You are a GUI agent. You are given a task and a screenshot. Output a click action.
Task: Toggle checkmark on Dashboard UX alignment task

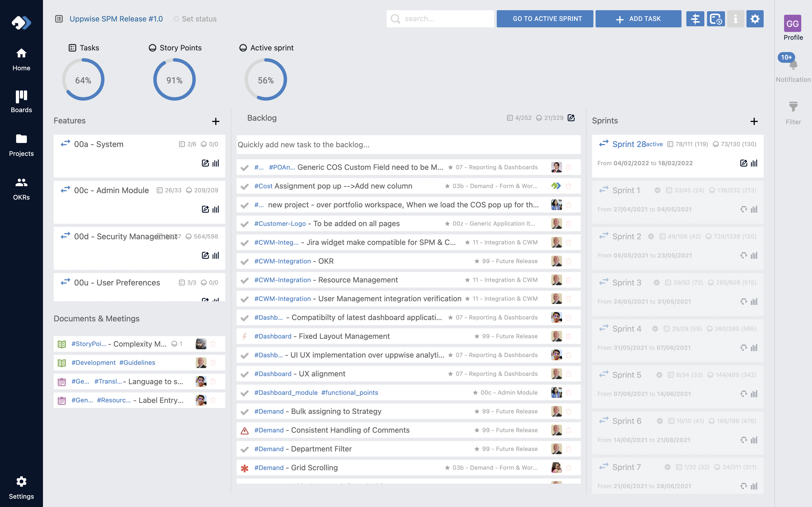tap(245, 374)
